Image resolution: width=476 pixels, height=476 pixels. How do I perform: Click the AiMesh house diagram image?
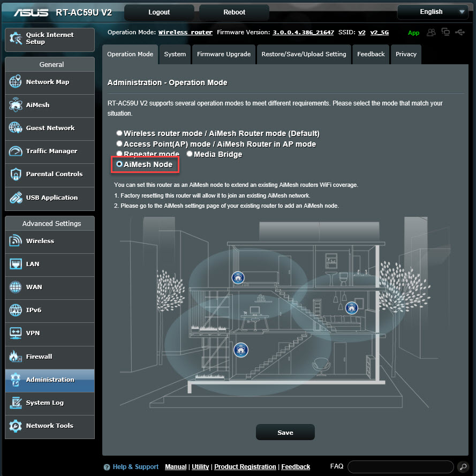(x=285, y=312)
